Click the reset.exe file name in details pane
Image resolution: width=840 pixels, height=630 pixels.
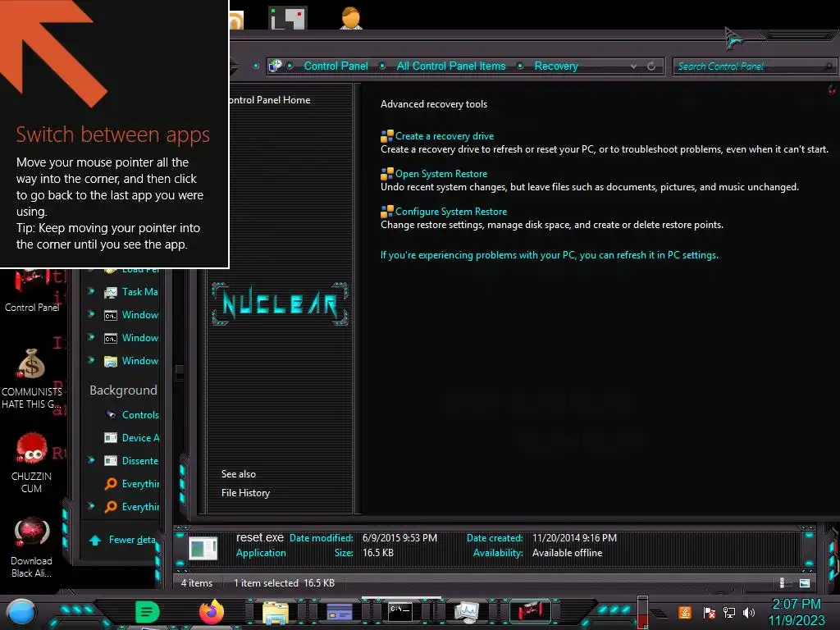(260, 537)
